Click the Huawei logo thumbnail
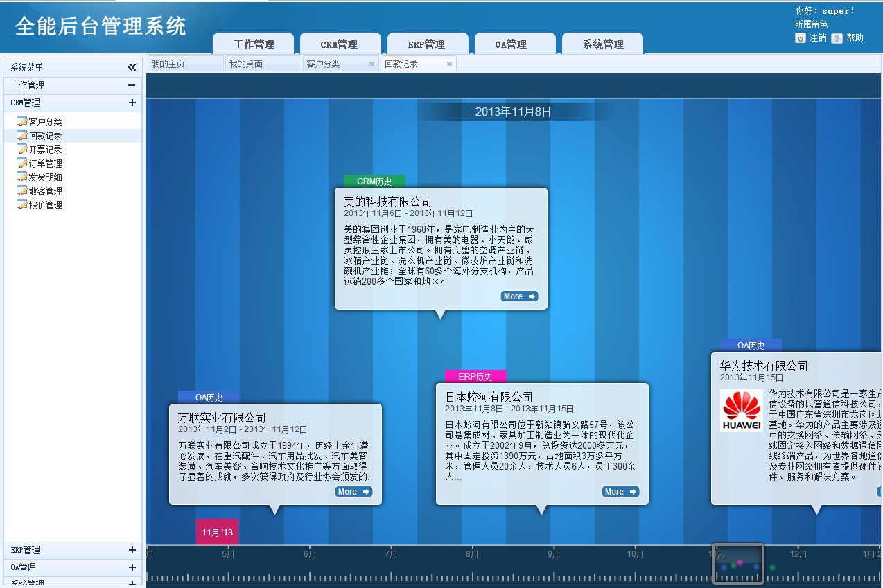 (742, 411)
